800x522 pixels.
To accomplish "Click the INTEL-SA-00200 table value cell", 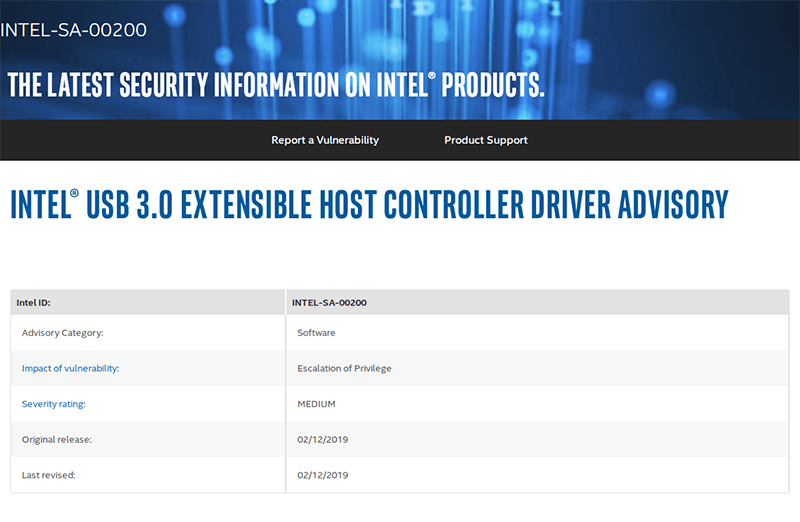I will 538,303.
